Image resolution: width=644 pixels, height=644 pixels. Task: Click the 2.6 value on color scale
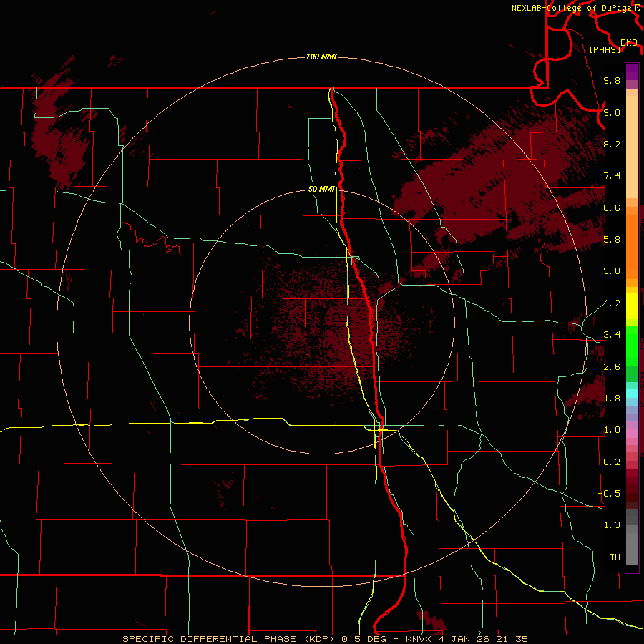612,367
